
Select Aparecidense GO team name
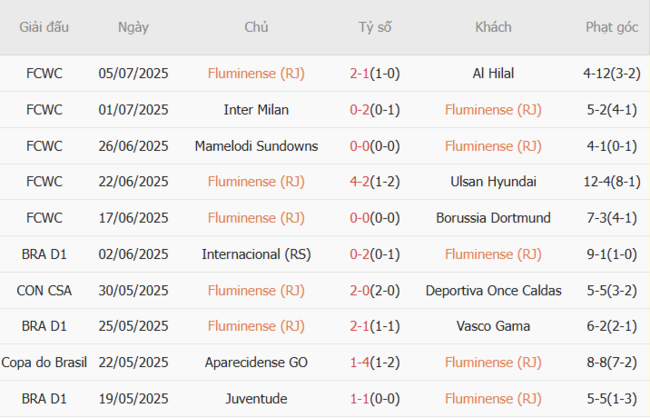(x=256, y=362)
